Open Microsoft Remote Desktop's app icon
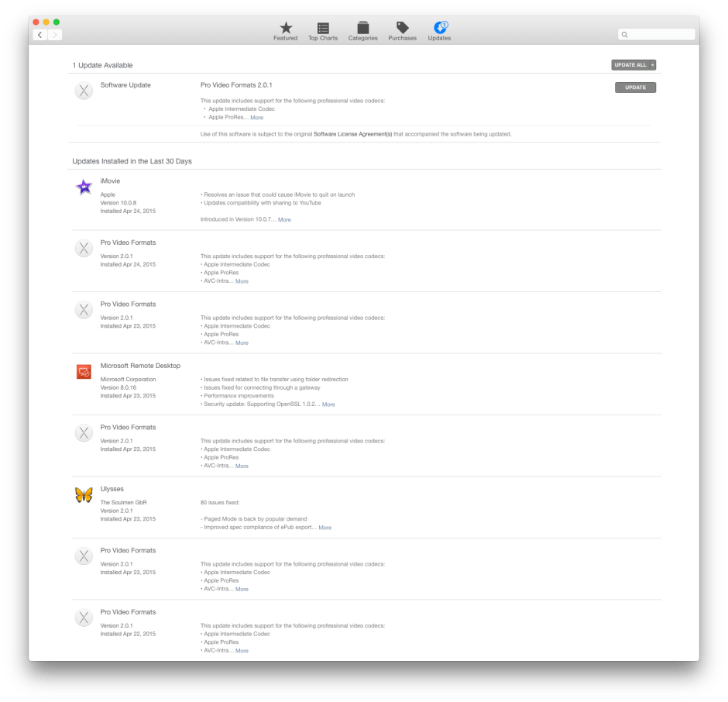Viewport: 728px width, 702px height. coord(84,372)
